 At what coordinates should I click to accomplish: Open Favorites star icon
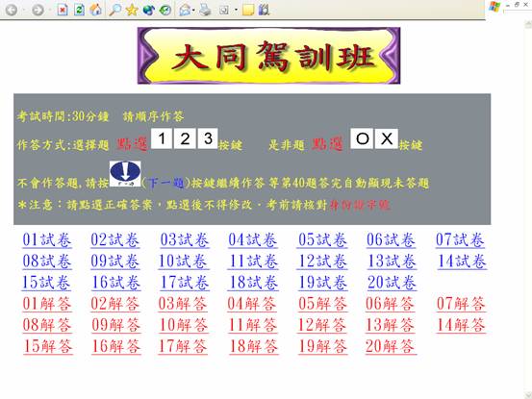point(132,10)
